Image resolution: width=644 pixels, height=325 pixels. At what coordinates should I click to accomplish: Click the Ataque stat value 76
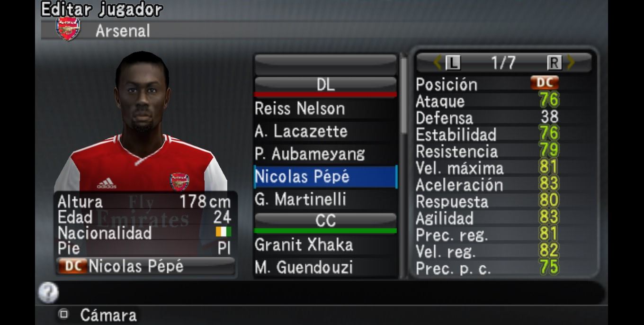[549, 100]
